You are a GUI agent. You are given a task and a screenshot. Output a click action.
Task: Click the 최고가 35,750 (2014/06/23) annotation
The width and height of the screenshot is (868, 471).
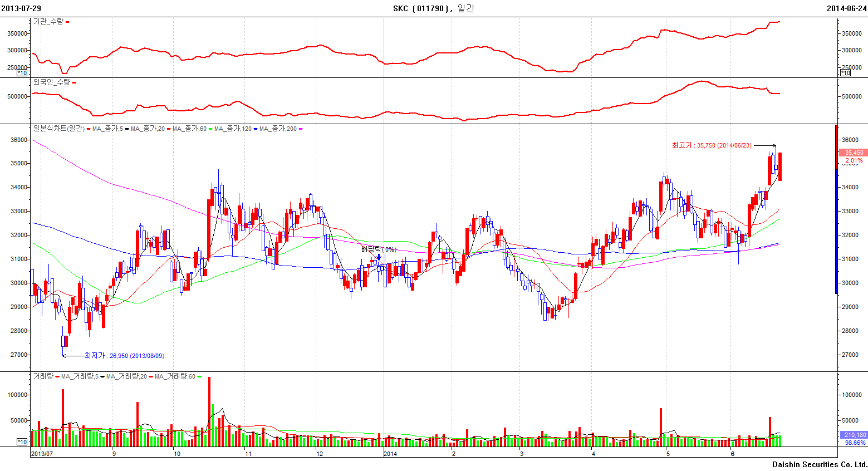712,145
